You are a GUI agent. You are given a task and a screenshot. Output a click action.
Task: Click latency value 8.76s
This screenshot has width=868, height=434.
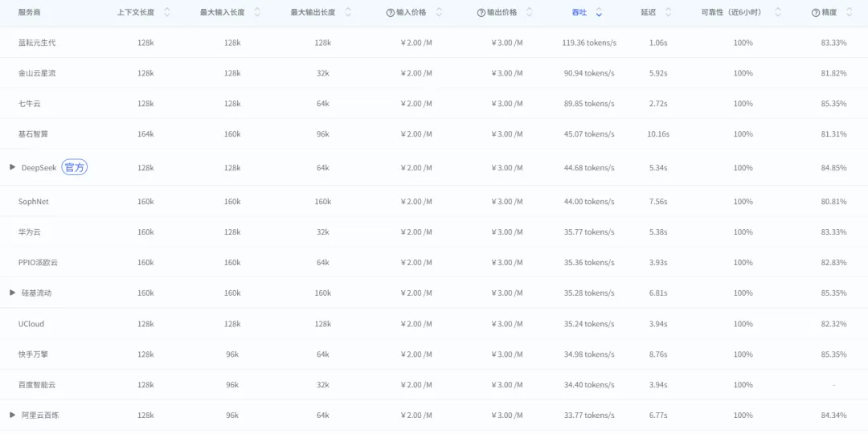tap(658, 354)
